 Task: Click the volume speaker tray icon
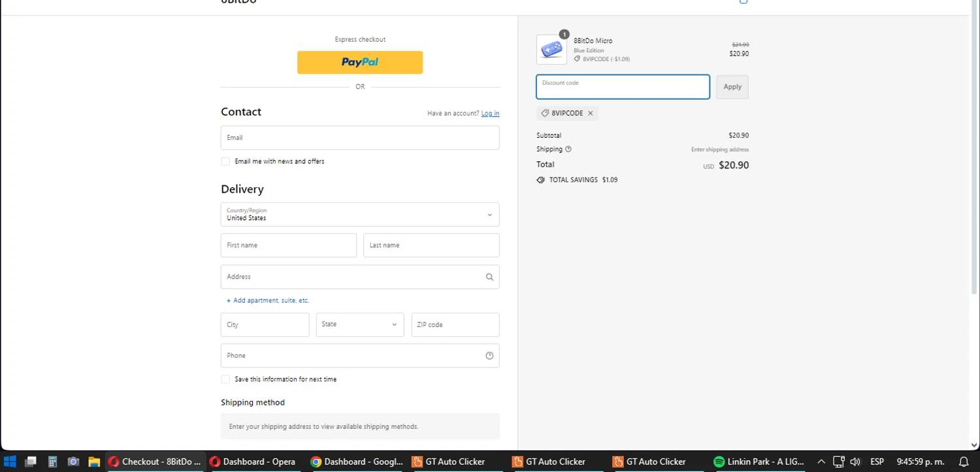tap(855, 462)
